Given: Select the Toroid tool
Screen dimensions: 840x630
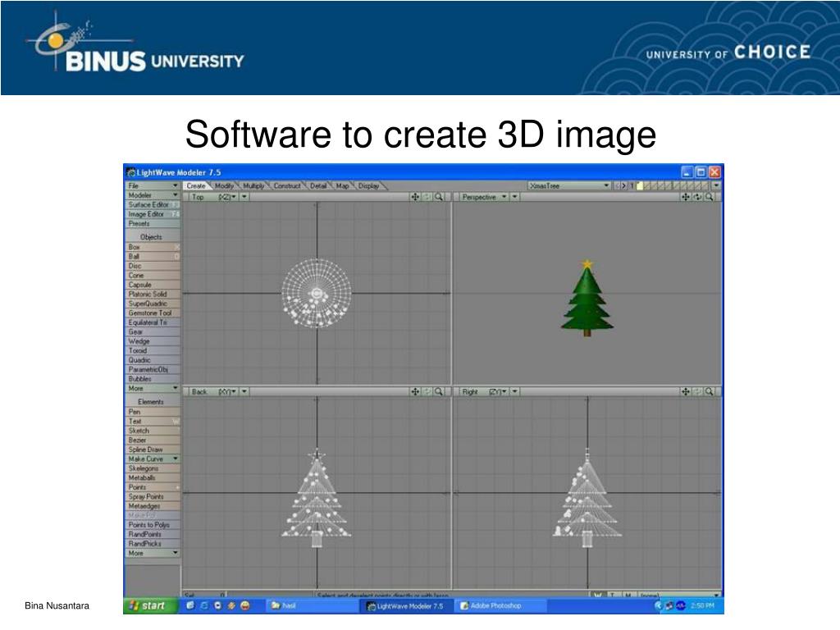Looking at the screenshot, I should pos(153,351).
